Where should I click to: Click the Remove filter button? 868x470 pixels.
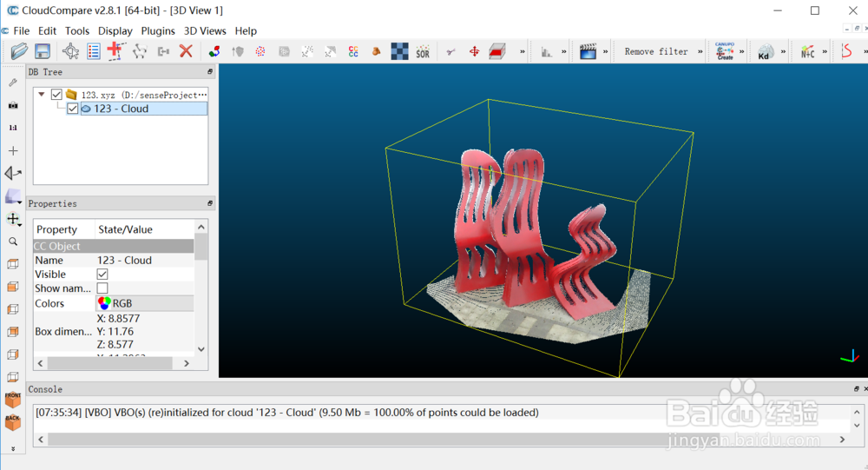(656, 51)
